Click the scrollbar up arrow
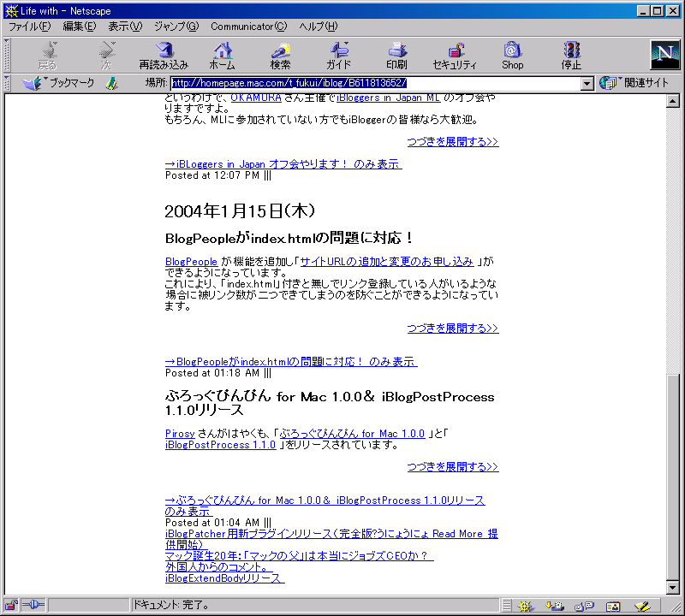 (x=673, y=101)
